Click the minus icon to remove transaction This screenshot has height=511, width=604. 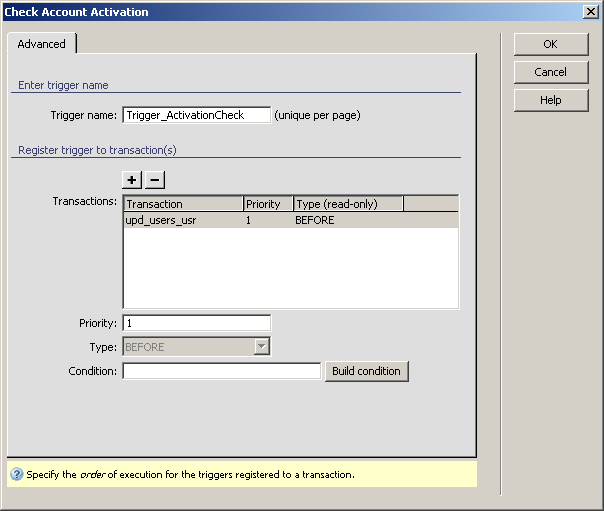coord(155,180)
